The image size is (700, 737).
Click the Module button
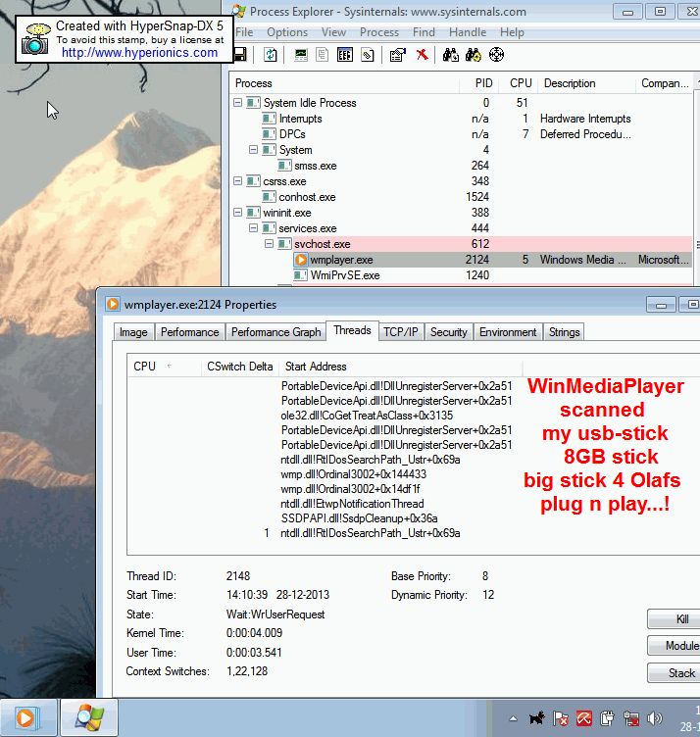(675, 646)
